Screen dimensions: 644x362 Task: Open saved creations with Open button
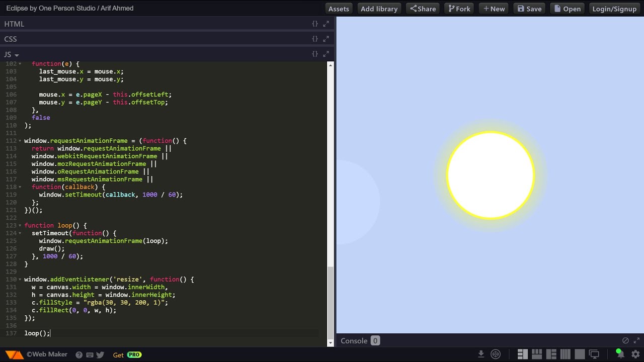pyautogui.click(x=567, y=9)
